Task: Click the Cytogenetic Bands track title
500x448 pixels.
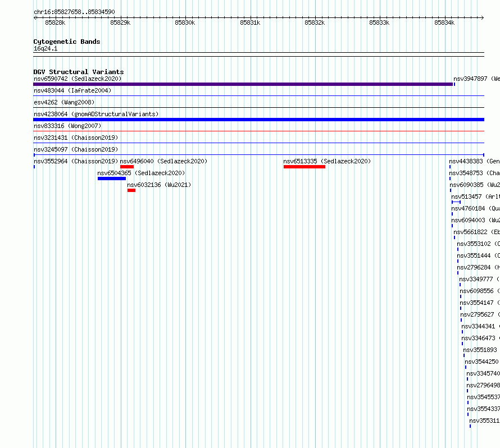Action: click(x=67, y=42)
